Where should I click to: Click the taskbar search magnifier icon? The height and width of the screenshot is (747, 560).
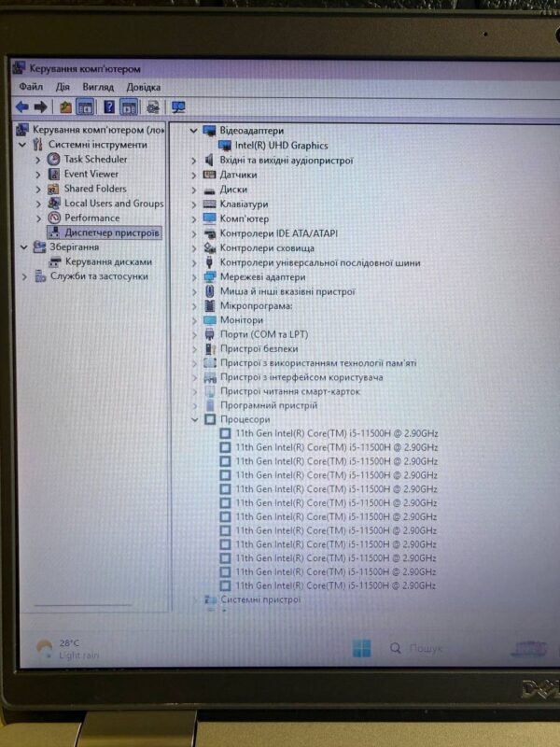[x=395, y=648]
